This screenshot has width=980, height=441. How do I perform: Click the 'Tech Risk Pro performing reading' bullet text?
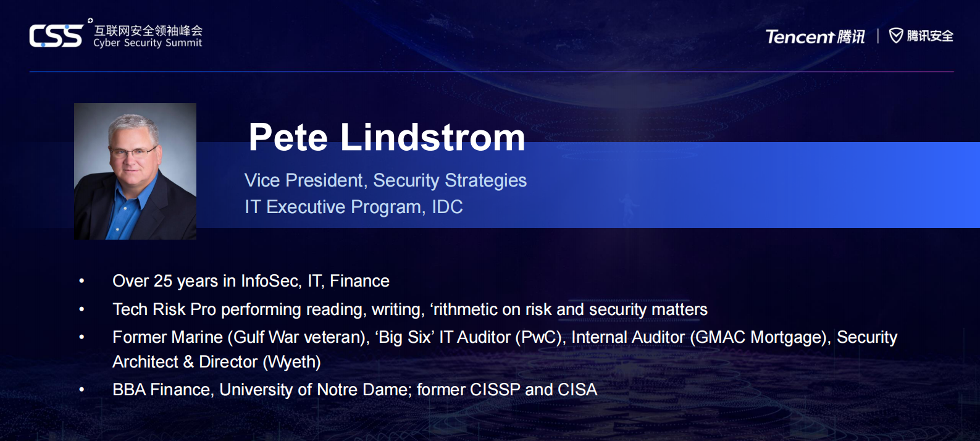pos(409,309)
